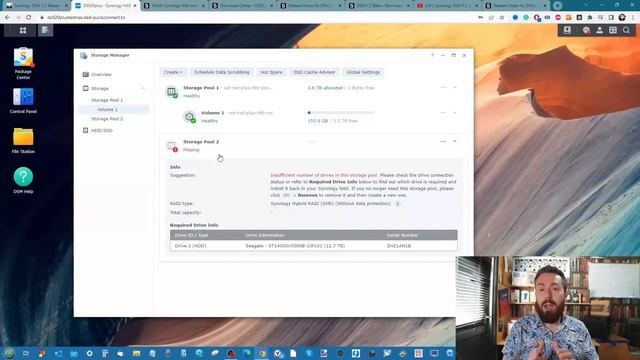Open SSD Cache Advisor
Screen dimensions: 640x360
click(x=314, y=72)
